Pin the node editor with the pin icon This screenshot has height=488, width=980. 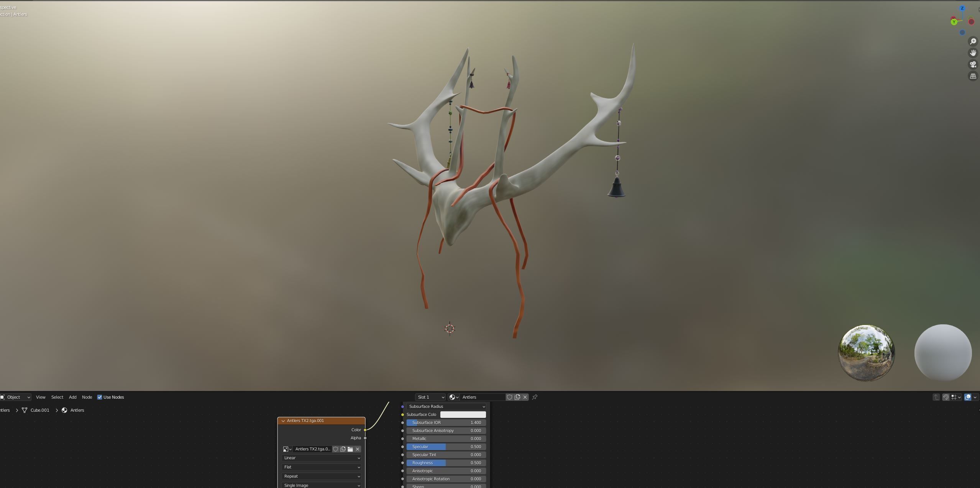coord(535,397)
